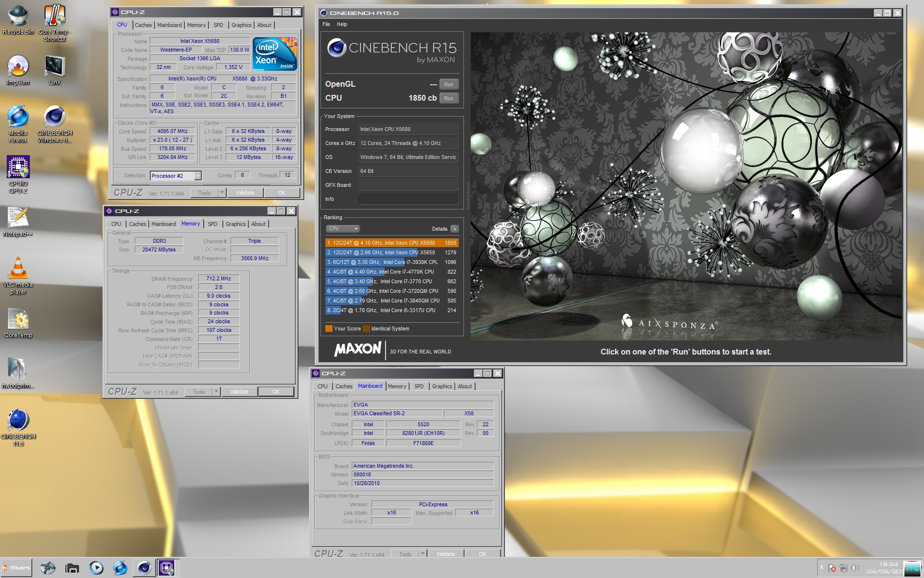Select ranking row 2 Xeon X5650 score 1279
The image size is (924, 578).
pyautogui.click(x=392, y=252)
